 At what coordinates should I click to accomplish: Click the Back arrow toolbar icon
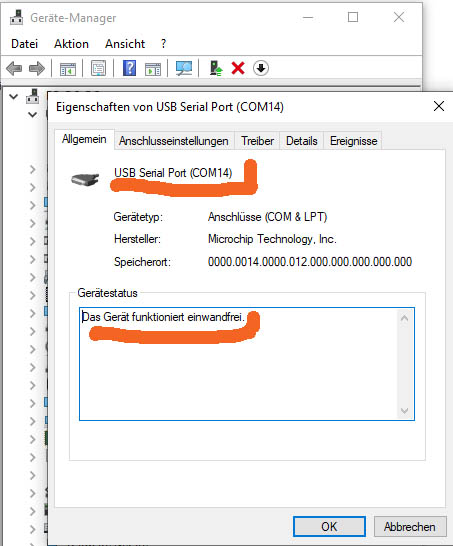14,68
